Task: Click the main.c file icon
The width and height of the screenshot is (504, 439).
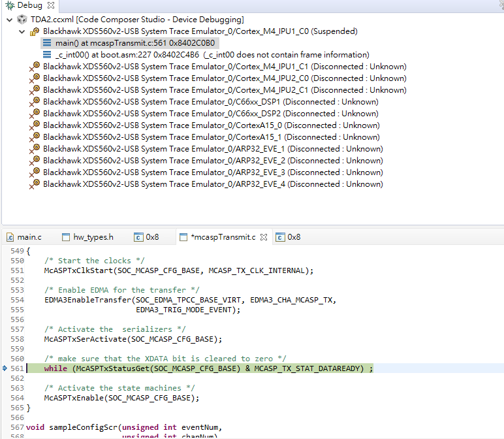Action: click(10, 237)
